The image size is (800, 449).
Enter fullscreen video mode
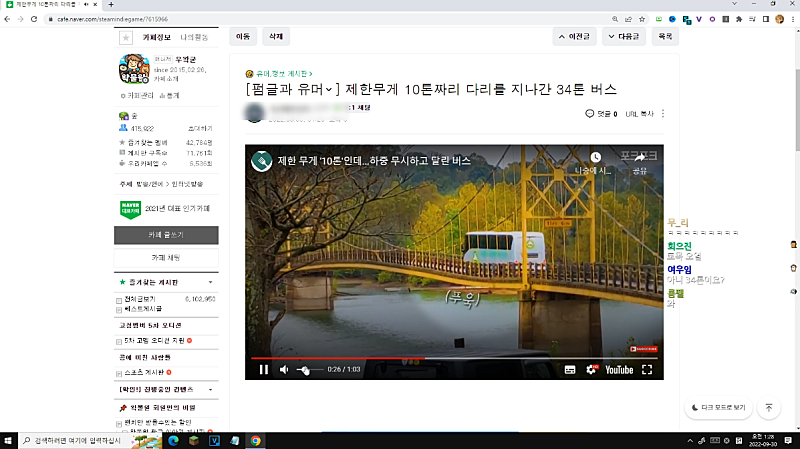tap(647, 369)
